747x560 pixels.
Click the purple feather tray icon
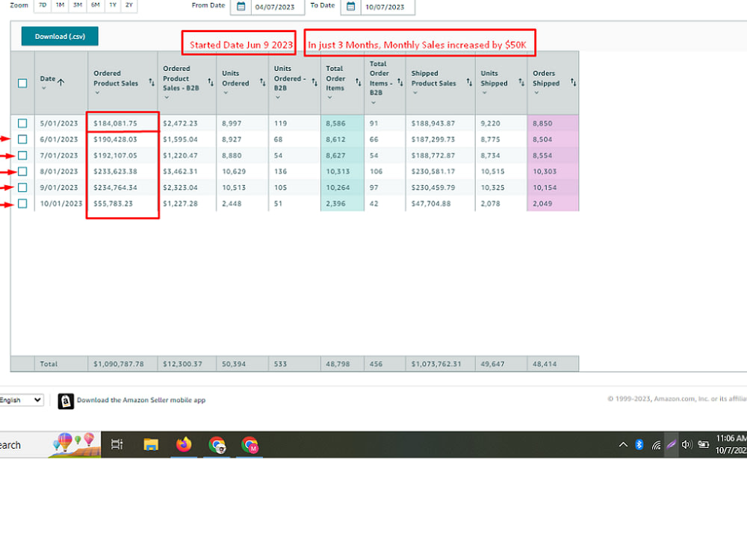pyautogui.click(x=672, y=445)
